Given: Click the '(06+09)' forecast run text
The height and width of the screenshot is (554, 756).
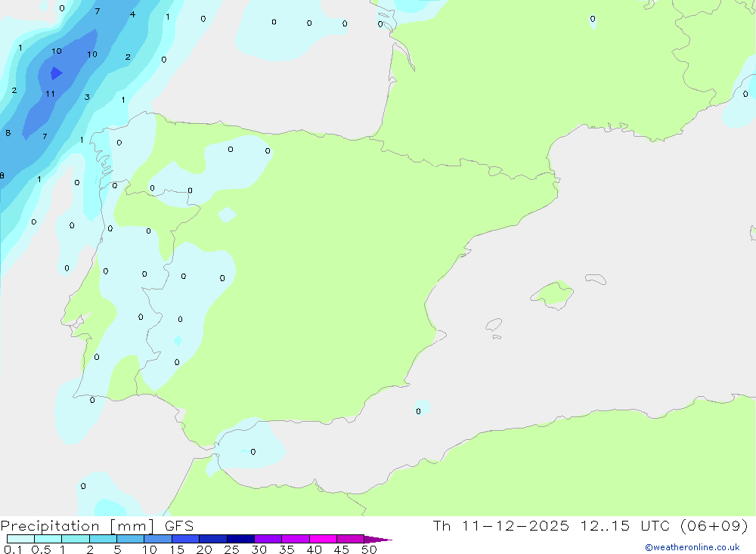Looking at the screenshot, I should pos(714,525).
